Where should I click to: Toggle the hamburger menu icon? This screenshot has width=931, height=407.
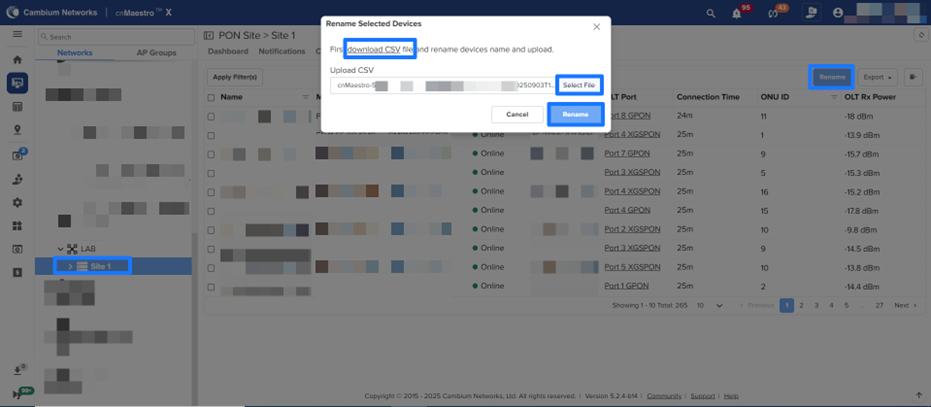[x=17, y=35]
